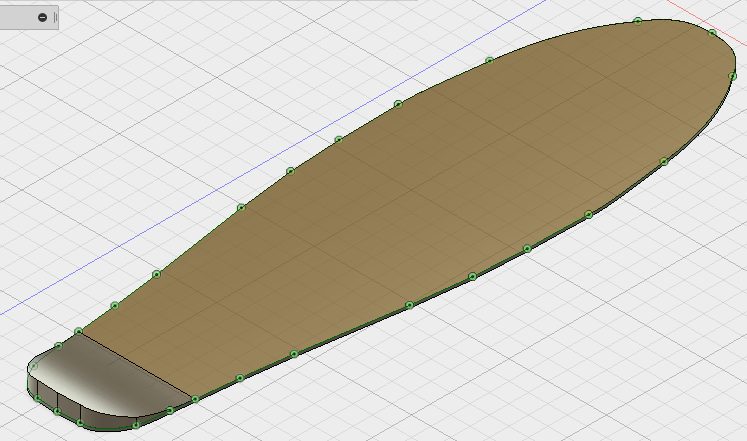Click the leftmost green point on gray body
Viewport: 747px width, 441px height.
click(x=34, y=367)
